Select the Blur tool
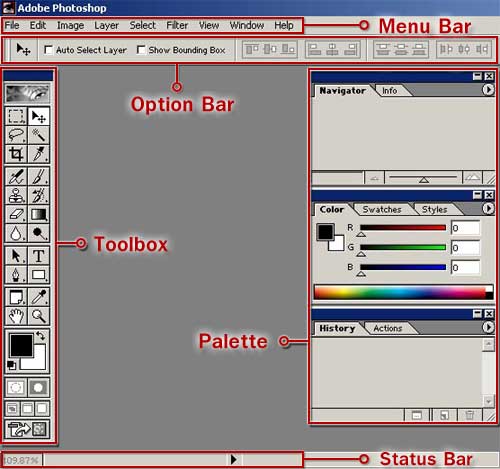The height and width of the screenshot is (469, 500). click(x=16, y=233)
